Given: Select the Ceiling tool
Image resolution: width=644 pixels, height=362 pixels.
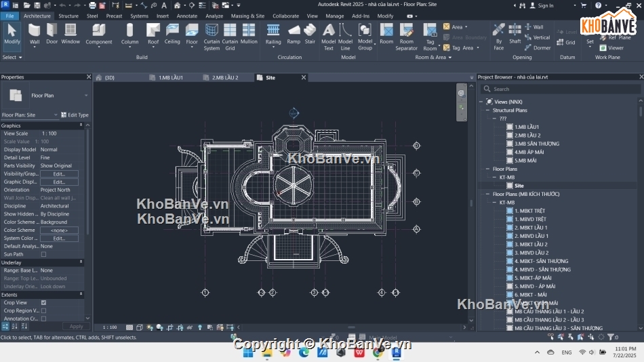Looking at the screenshot, I should click(172, 34).
